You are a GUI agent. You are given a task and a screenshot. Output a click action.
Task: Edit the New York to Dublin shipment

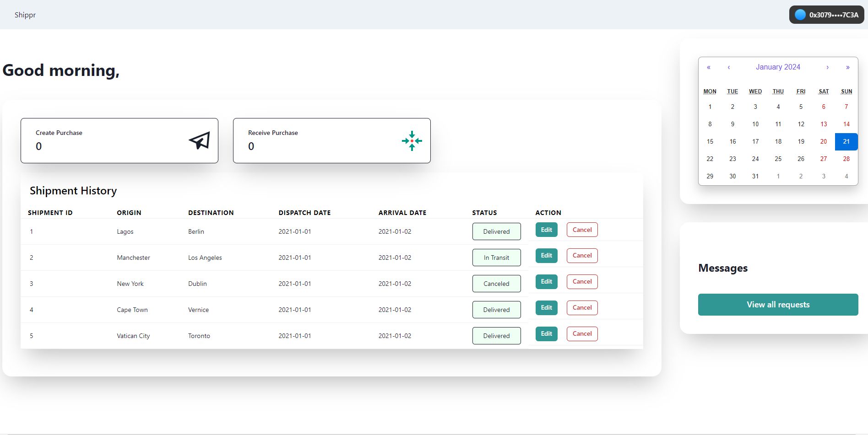click(547, 281)
